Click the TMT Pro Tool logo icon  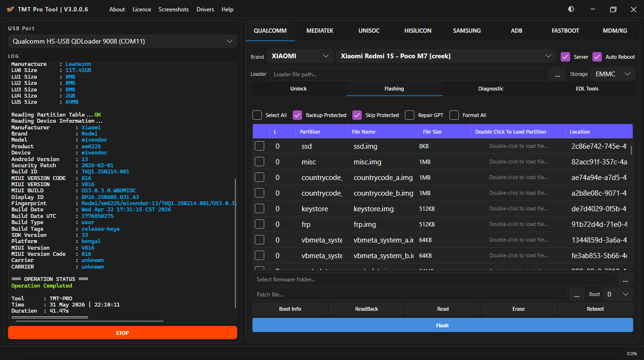10,9
